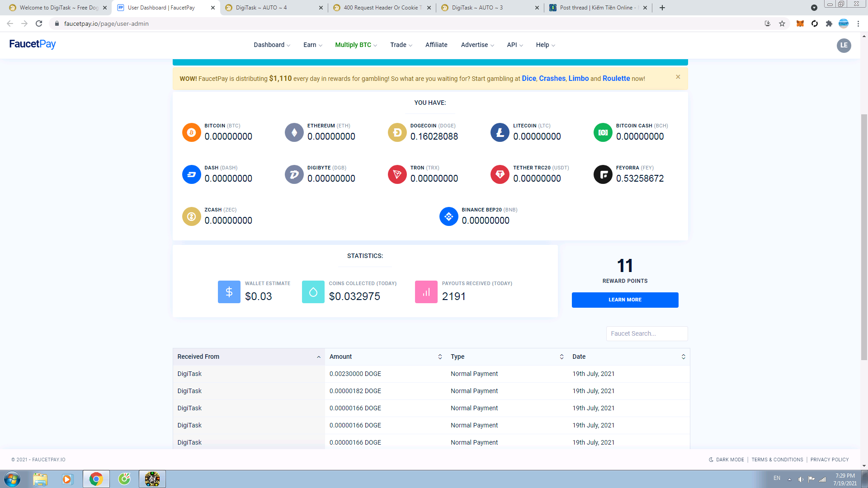Screen dimensions: 868x488
Task: Open the Crashes game link
Action: click(552, 78)
